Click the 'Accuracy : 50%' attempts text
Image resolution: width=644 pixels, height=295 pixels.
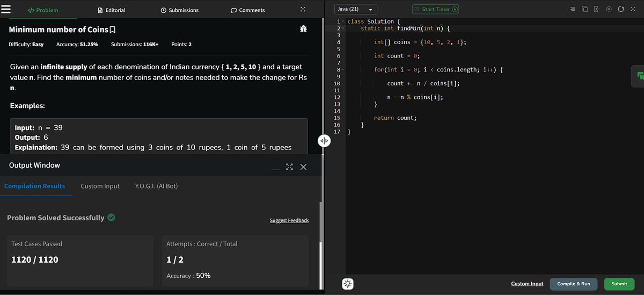click(x=188, y=276)
